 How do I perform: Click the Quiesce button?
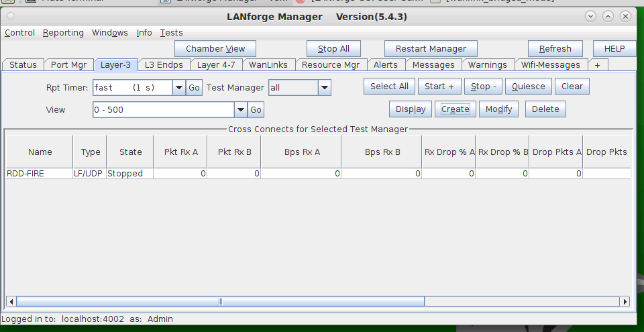(x=529, y=87)
